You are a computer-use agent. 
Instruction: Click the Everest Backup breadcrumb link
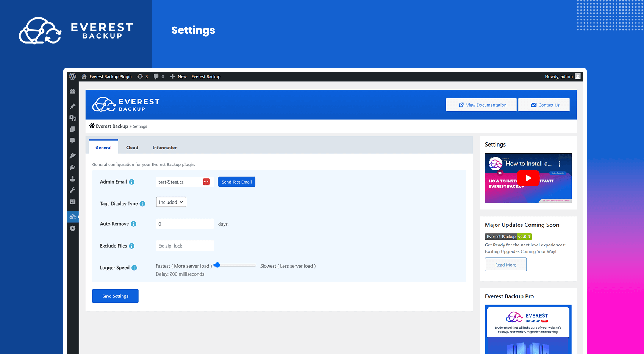coord(112,126)
